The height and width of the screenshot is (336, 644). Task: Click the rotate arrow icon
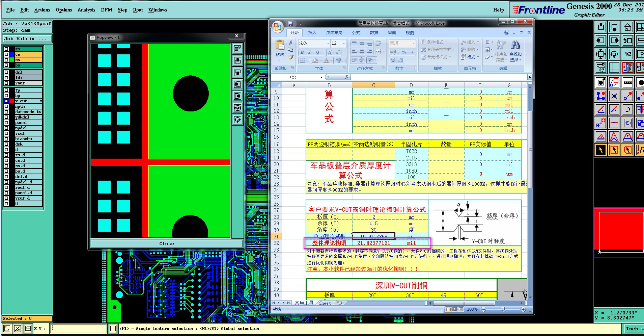(628, 109)
